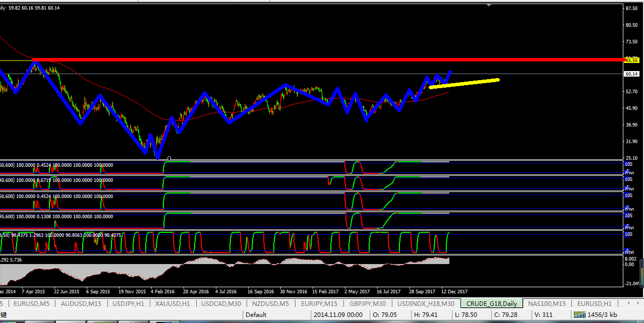
Task: Click the 2 May 2017 date label
Action: [x=357, y=292]
